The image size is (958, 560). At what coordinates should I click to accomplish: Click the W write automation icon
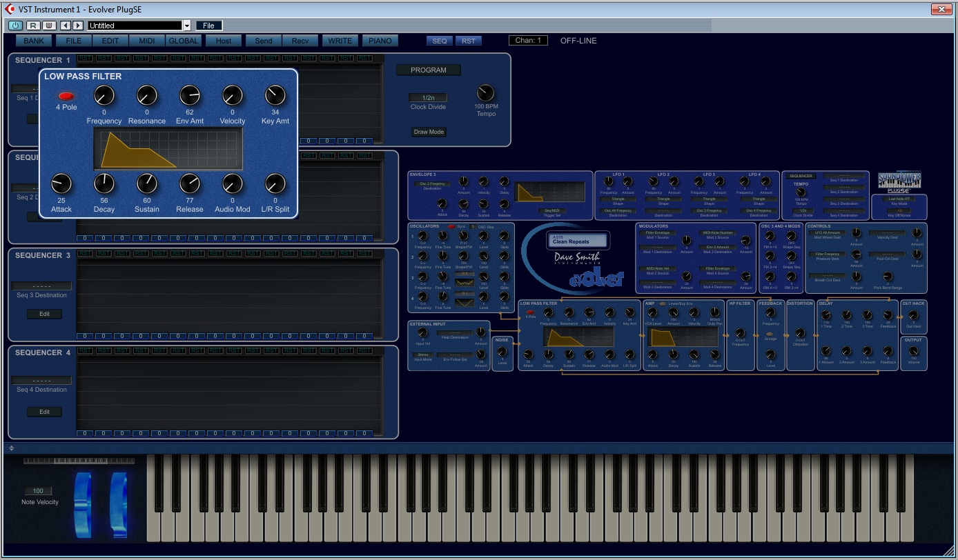48,26
